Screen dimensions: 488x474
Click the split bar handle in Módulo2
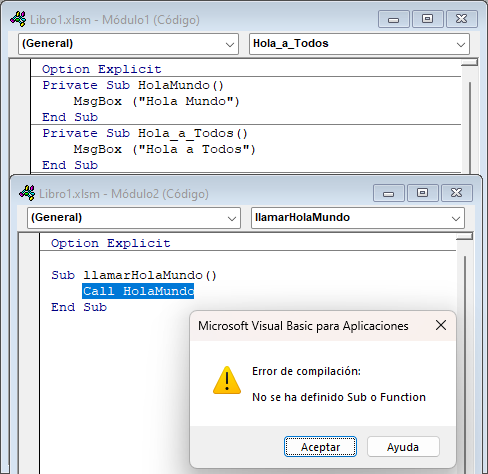[465, 236]
